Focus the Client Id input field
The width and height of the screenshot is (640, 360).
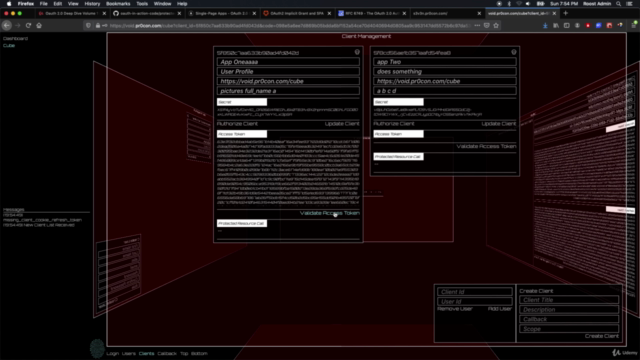(475, 292)
